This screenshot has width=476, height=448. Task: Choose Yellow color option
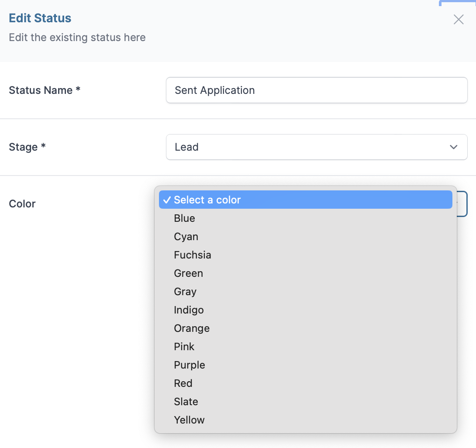tap(189, 420)
